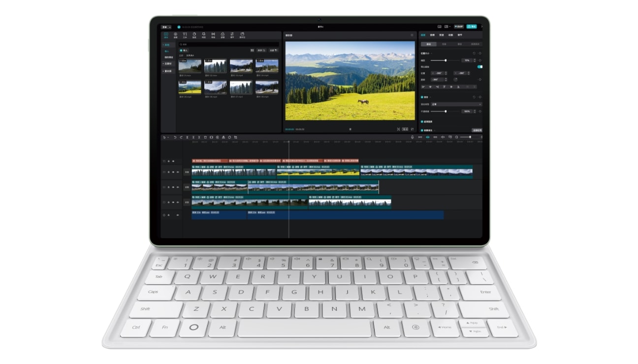Viewport: 638px width, 364px height.
Task: Toggle the 超清画质 checkbox
Action: tap(422, 121)
